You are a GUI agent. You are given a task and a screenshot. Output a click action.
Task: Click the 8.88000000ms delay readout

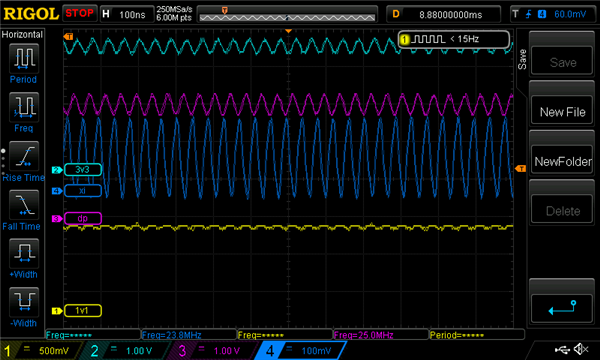(x=451, y=15)
